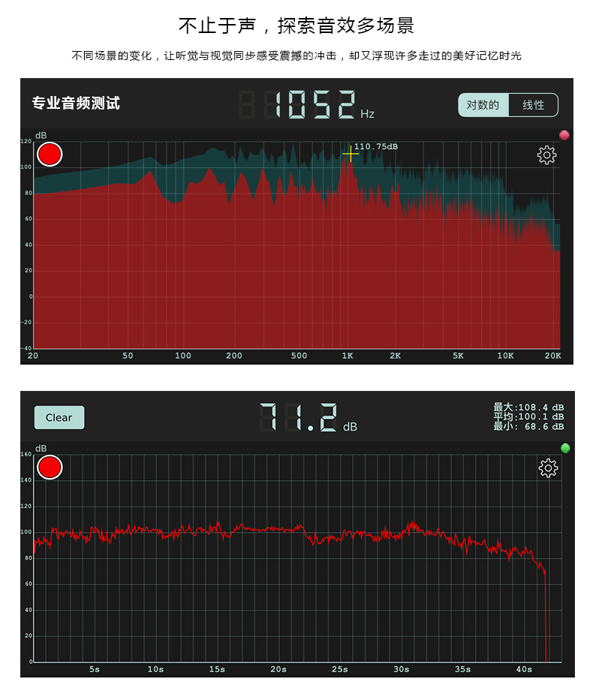Click the yellow crosshair peak marker
593x700 pixels.
point(351,154)
